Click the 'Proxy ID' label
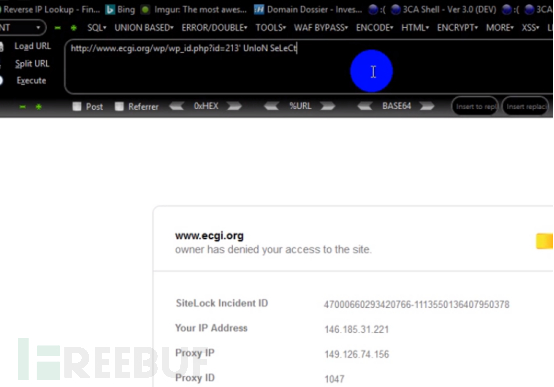Image resolution: width=554 pixels, height=387 pixels. click(x=195, y=378)
